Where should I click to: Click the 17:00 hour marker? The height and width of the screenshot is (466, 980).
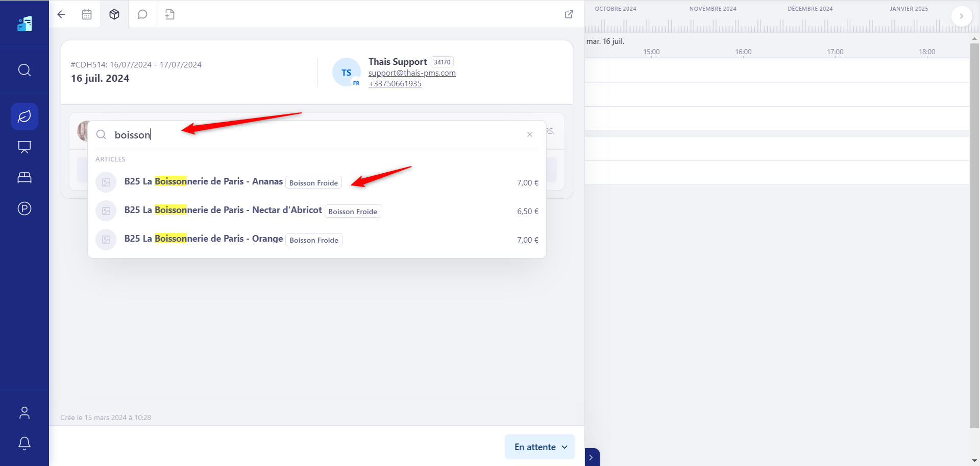835,52
